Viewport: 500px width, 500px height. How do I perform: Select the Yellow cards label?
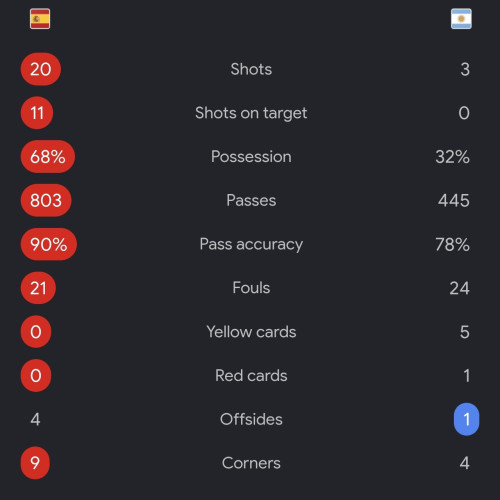tap(251, 332)
